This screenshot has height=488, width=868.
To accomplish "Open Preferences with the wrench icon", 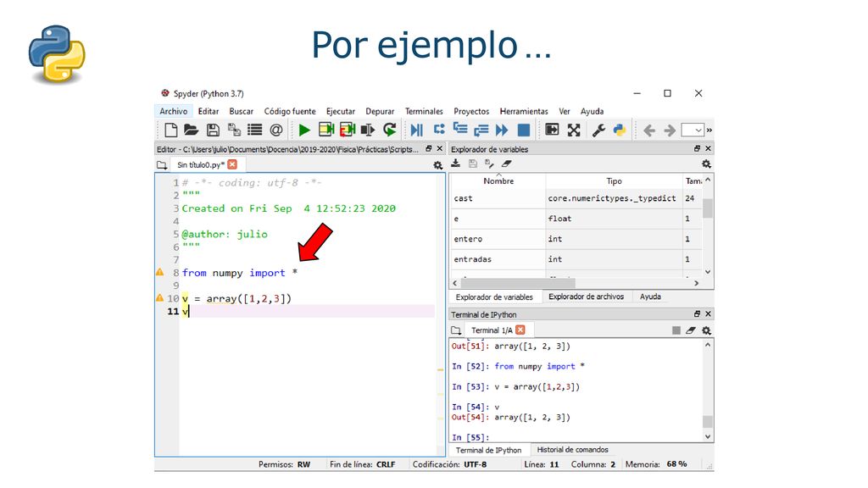I will coord(598,130).
